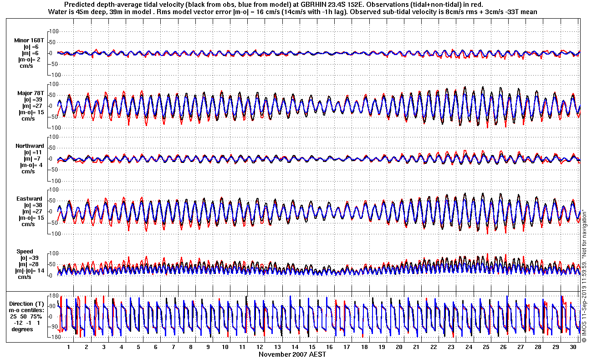Click day 3 on the date axis
Screen dimensions: 592x364
click(x=103, y=347)
